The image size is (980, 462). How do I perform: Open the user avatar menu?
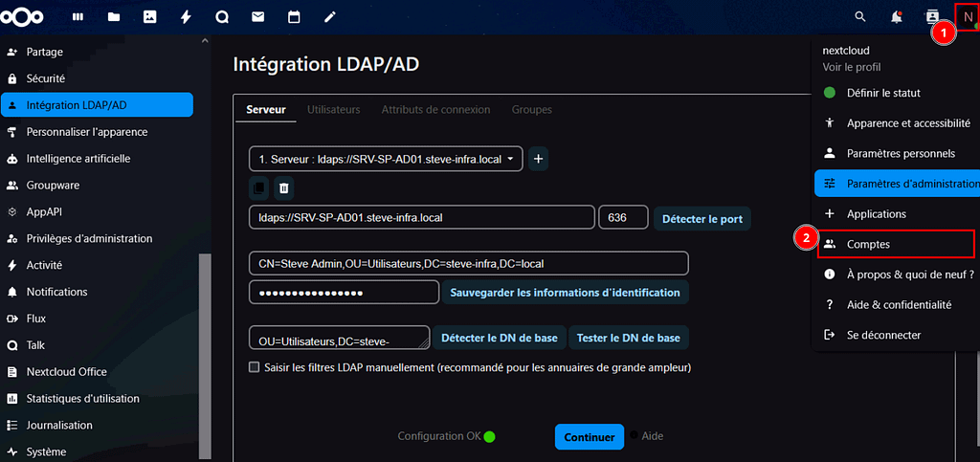(968, 17)
